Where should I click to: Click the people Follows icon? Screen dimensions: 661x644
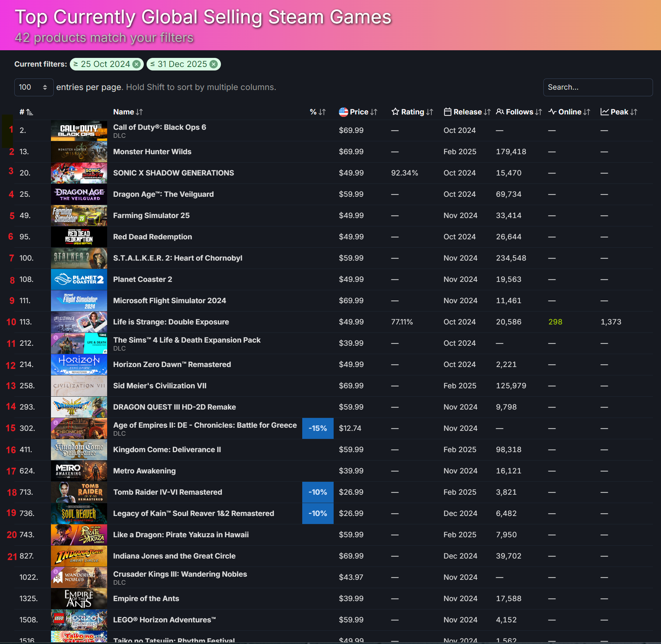coord(500,112)
